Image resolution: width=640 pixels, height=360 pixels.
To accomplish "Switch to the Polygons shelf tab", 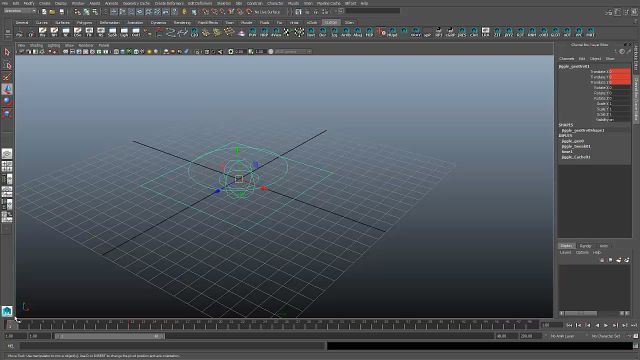I will click(x=84, y=22).
